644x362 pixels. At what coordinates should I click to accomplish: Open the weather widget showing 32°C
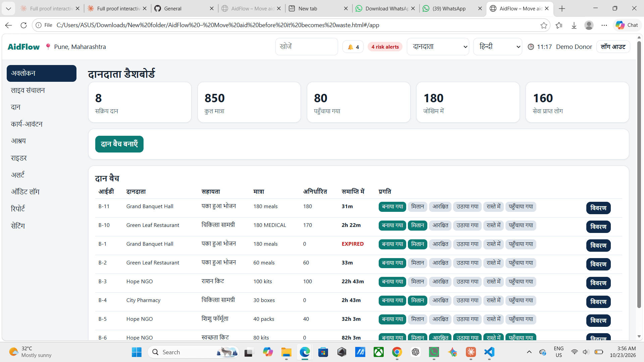pos(30,352)
